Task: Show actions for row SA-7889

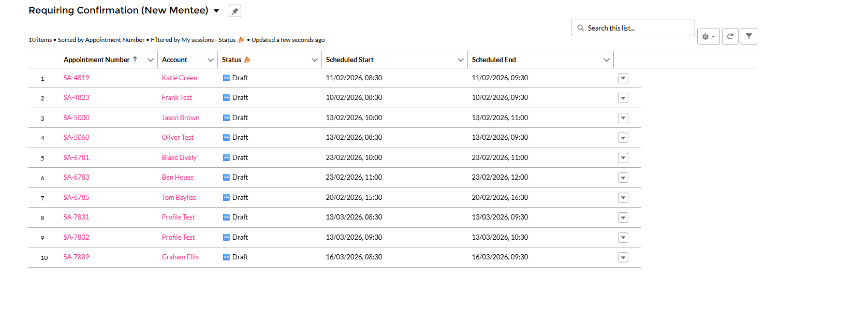Action: [623, 257]
